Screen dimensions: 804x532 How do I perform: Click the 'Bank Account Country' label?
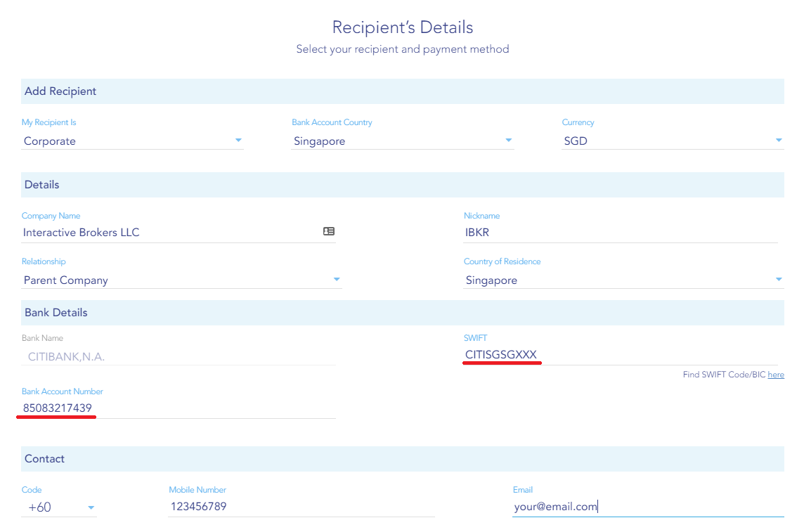click(x=332, y=122)
